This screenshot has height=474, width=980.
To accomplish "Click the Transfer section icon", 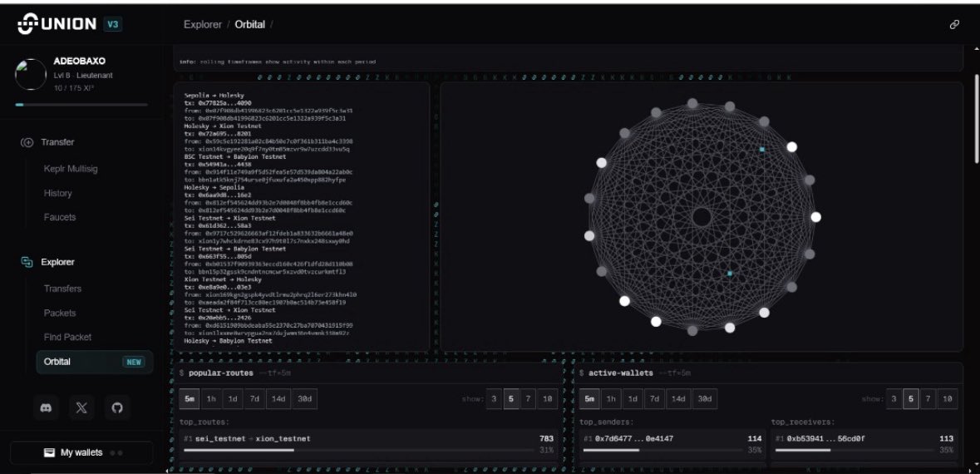I will pos(27,142).
